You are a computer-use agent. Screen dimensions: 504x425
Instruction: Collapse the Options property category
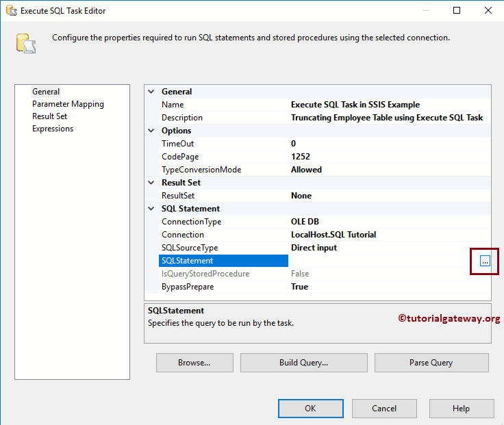coord(151,131)
